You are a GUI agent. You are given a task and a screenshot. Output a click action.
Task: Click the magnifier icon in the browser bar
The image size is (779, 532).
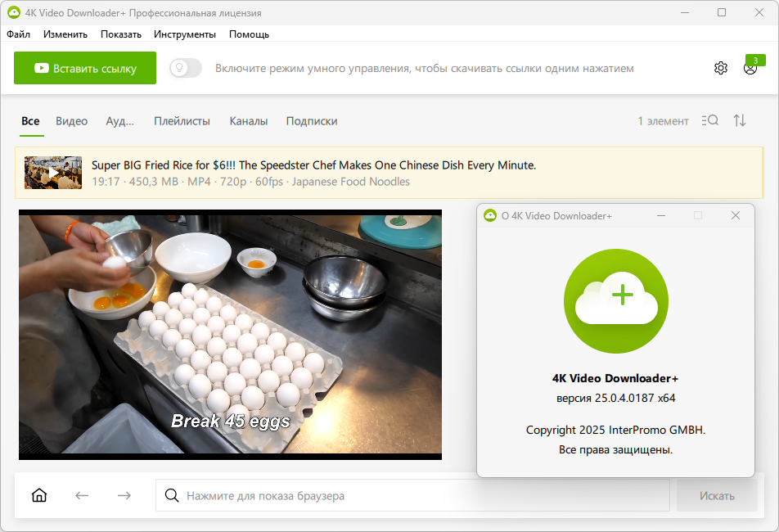coord(172,495)
